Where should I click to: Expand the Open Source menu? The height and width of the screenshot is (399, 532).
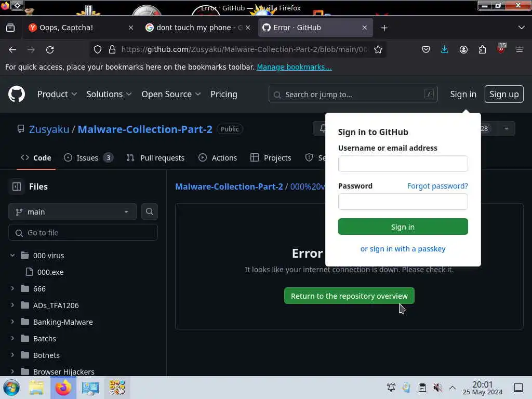pos(171,94)
